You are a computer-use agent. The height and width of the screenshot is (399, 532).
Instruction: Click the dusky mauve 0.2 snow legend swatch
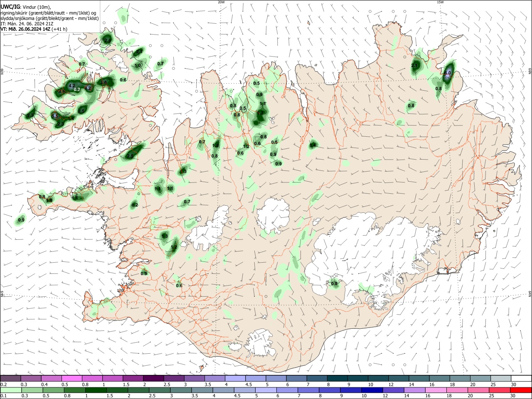tap(10, 379)
